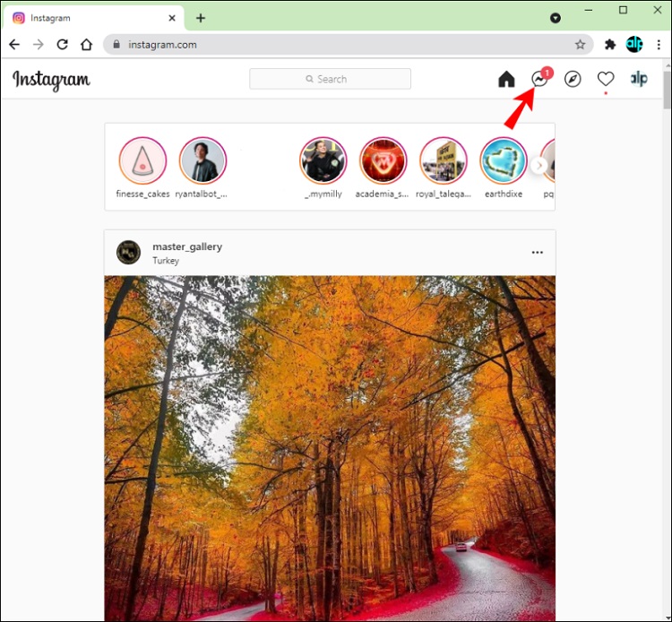
Task: Click the Instagram search field
Action: (330, 79)
